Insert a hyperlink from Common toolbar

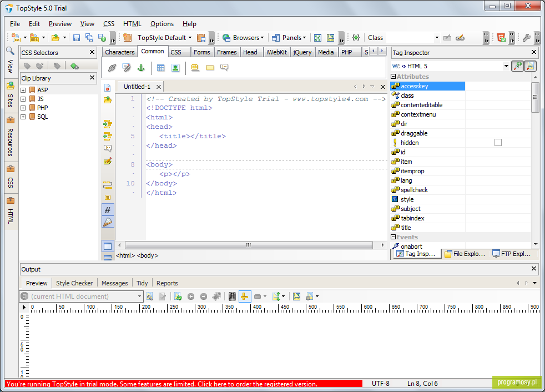click(112, 68)
